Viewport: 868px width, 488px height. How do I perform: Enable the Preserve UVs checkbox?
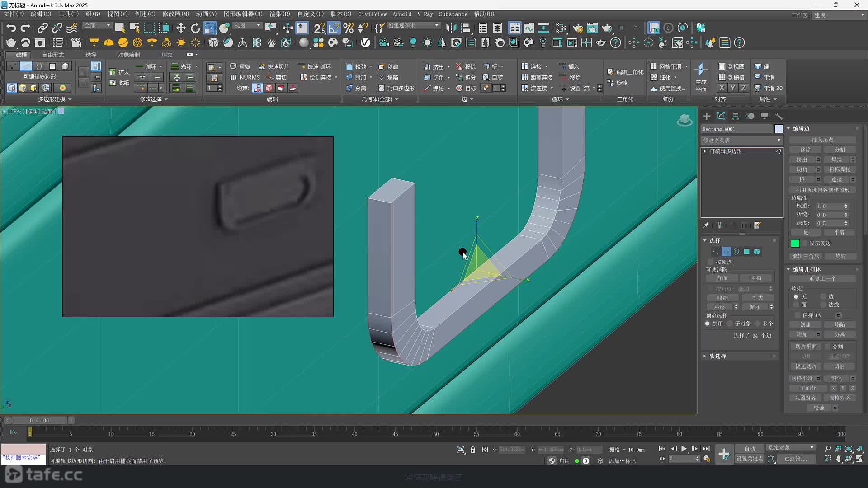click(x=797, y=315)
